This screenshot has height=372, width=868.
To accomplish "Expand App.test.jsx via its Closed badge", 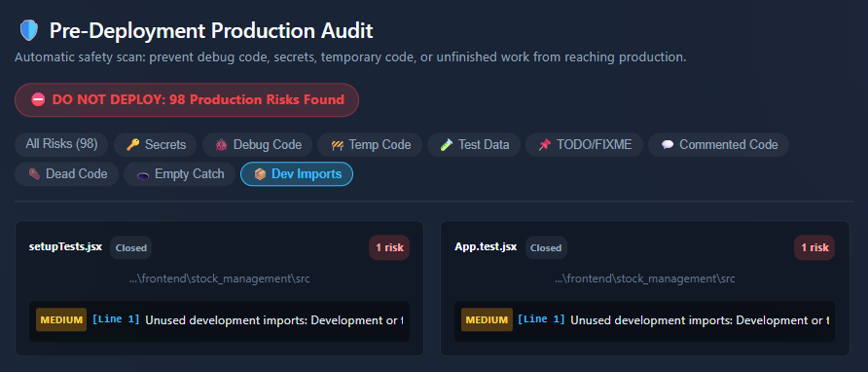I will [546, 247].
